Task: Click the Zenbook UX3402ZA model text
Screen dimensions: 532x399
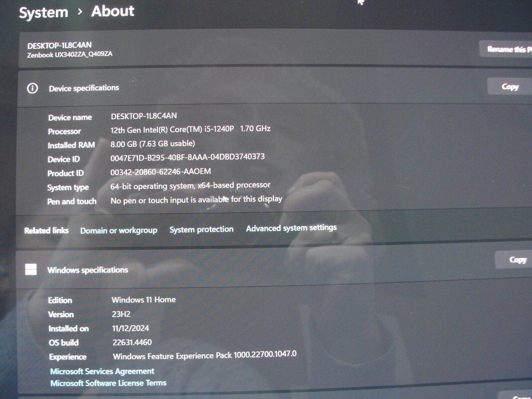Action: pyautogui.click(x=69, y=55)
